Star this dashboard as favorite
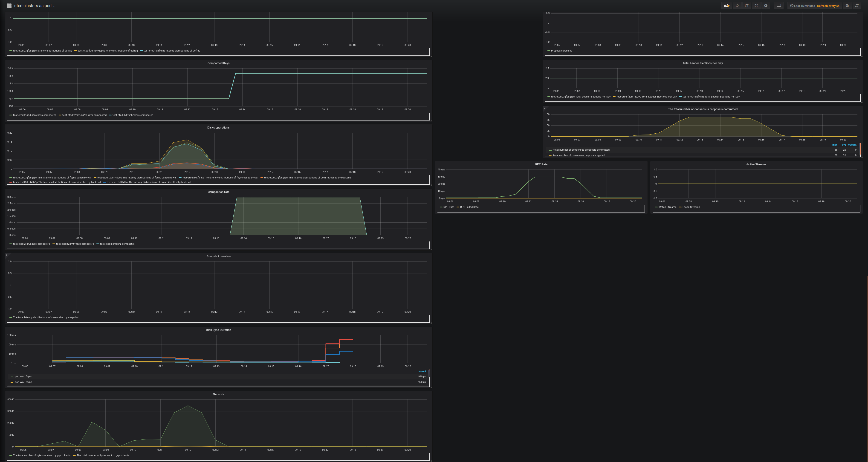 (x=737, y=6)
